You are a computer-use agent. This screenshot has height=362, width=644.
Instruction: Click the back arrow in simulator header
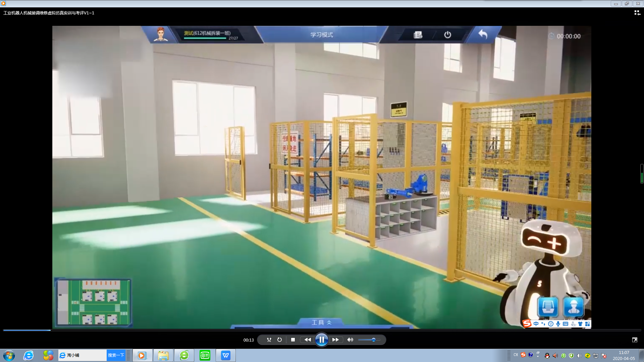pos(483,34)
